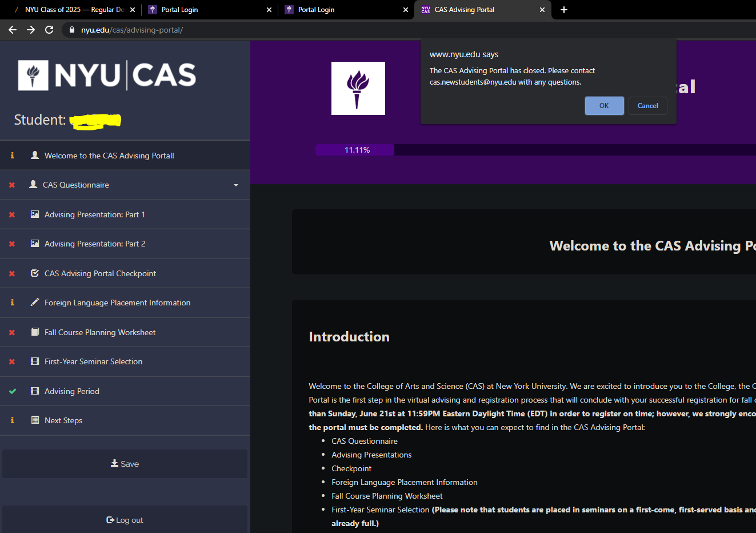Click Cancel in the nyu.edu dialog

[648, 106]
